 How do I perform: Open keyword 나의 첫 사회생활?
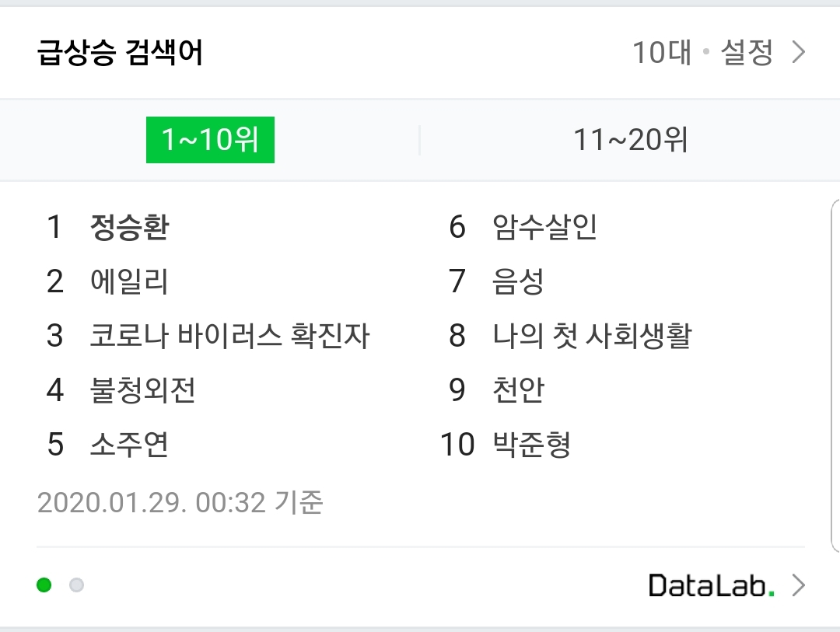tap(593, 336)
